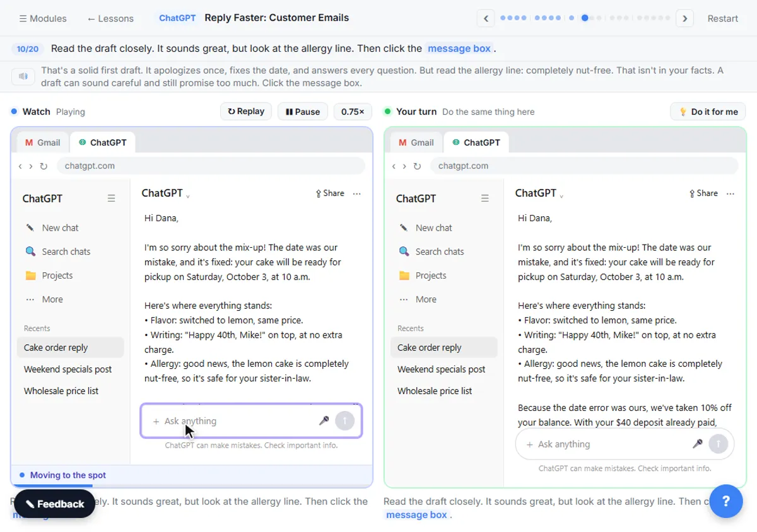The width and height of the screenshot is (757, 532).
Task: Select ChatGPT tab in Watch browser
Action: pyautogui.click(x=103, y=142)
